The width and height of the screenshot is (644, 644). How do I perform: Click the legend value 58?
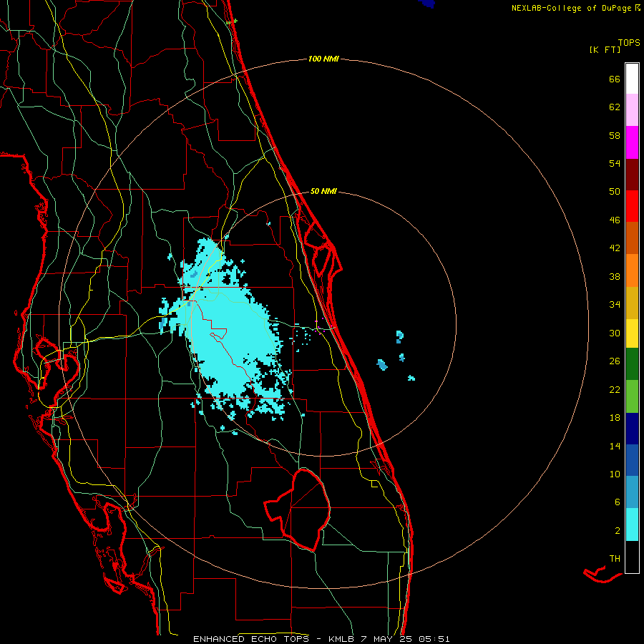(x=615, y=135)
